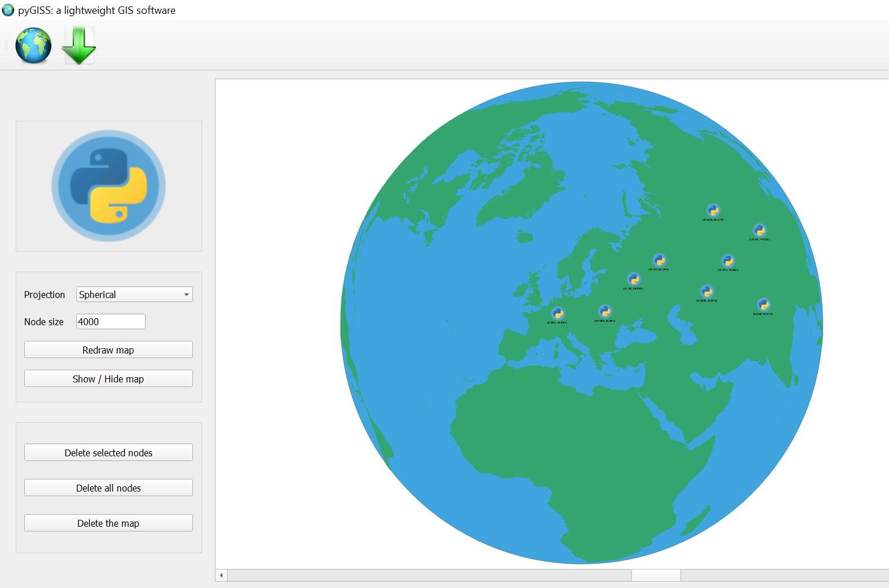Click the horizontal scrollbar thumb
Screen dimensions: 889x588
tap(656, 575)
